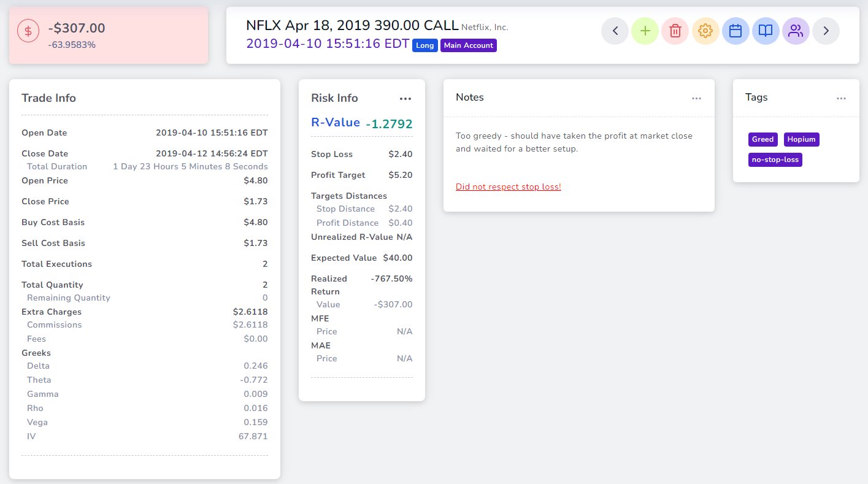Image resolution: width=868 pixels, height=484 pixels.
Task: Open the people share icon button
Action: coord(796,30)
